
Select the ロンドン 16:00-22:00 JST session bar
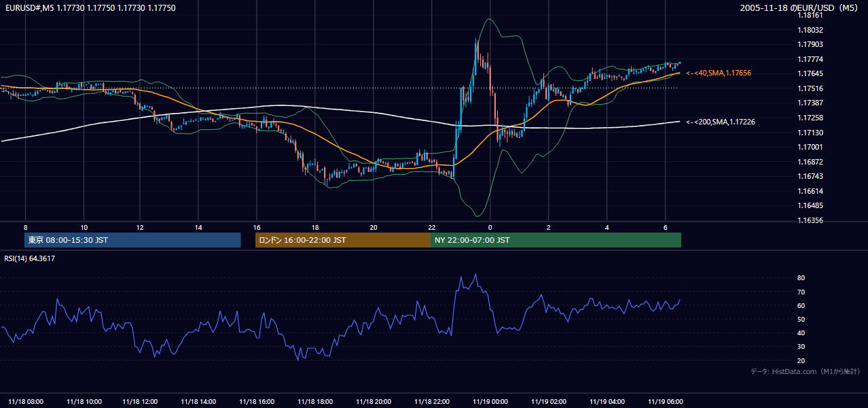point(342,240)
